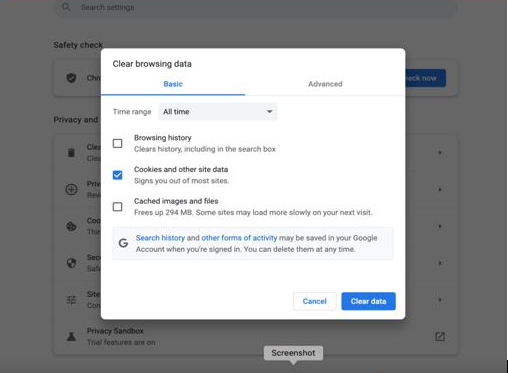
Task: Click the Time range label
Action: point(132,112)
